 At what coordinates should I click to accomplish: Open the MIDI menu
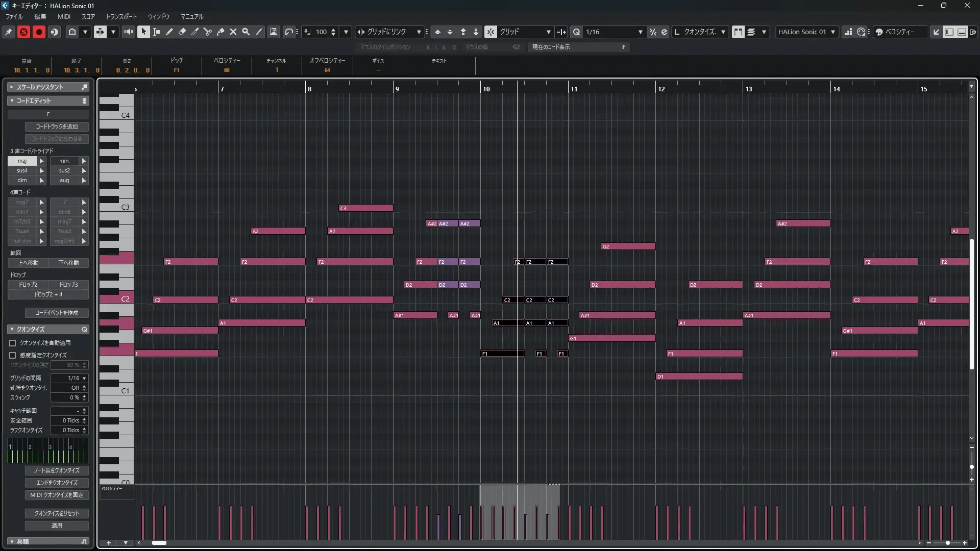(64, 16)
